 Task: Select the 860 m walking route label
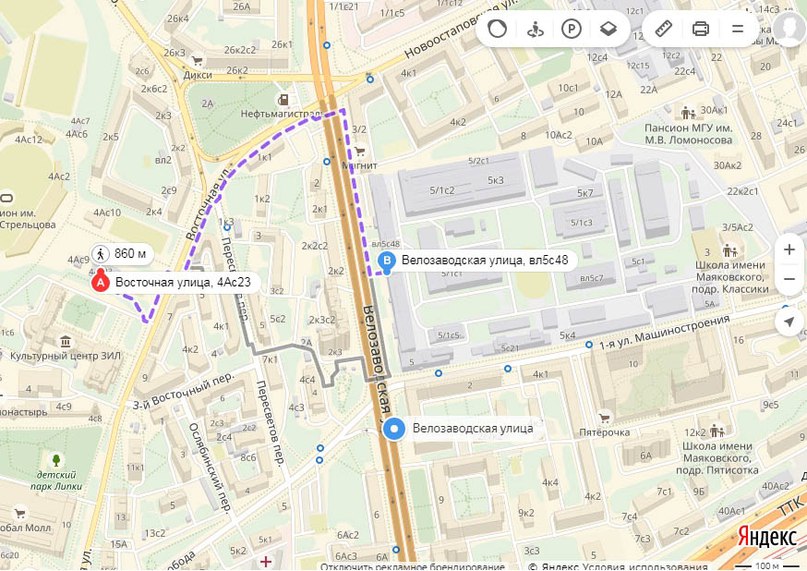(x=121, y=254)
